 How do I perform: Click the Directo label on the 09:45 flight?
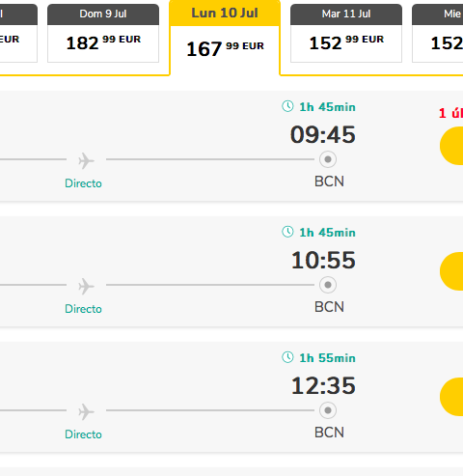tap(83, 183)
